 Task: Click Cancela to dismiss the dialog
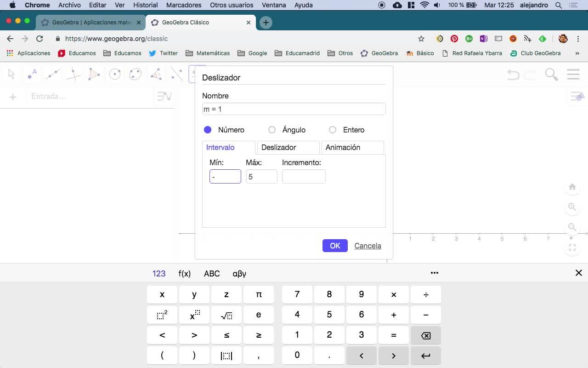pyautogui.click(x=367, y=246)
